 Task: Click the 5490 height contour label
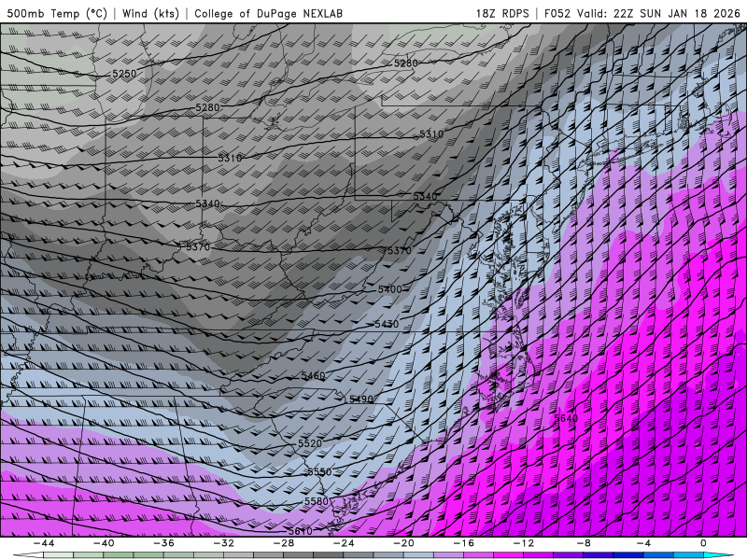point(361,399)
